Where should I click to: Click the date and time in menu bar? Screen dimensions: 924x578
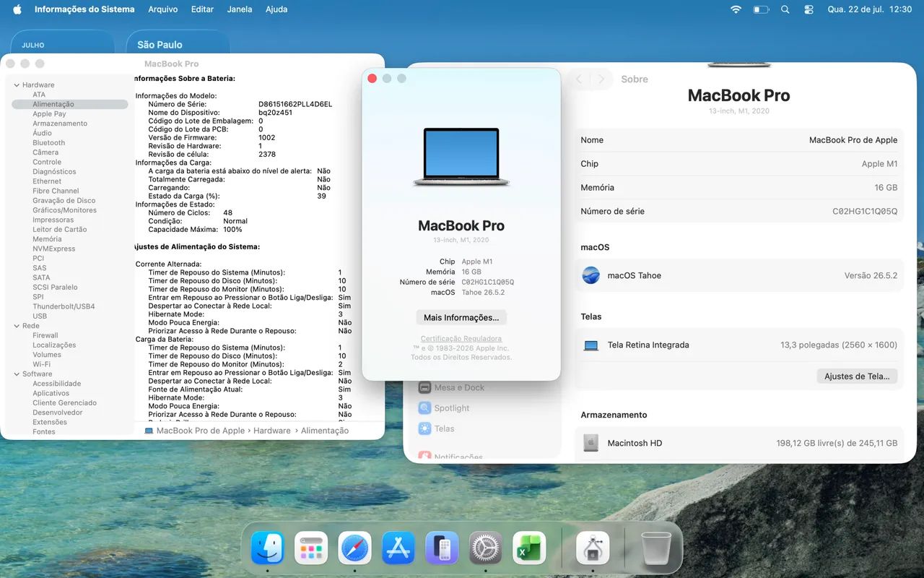870,9
